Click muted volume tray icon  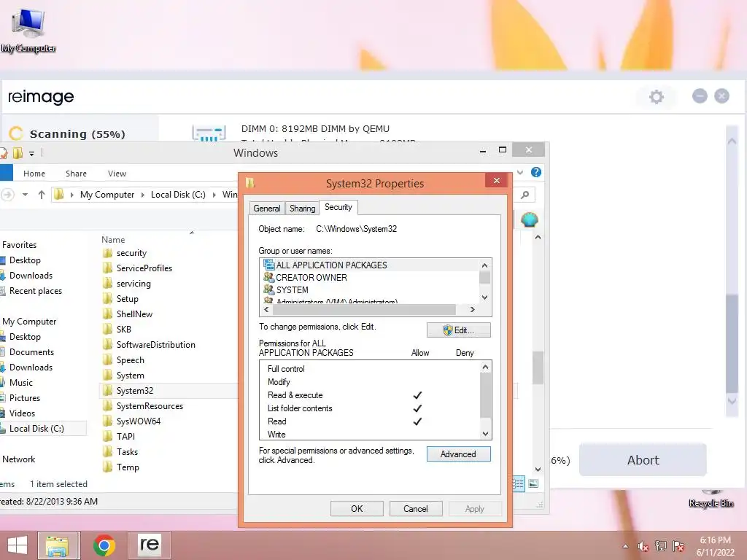click(x=643, y=546)
